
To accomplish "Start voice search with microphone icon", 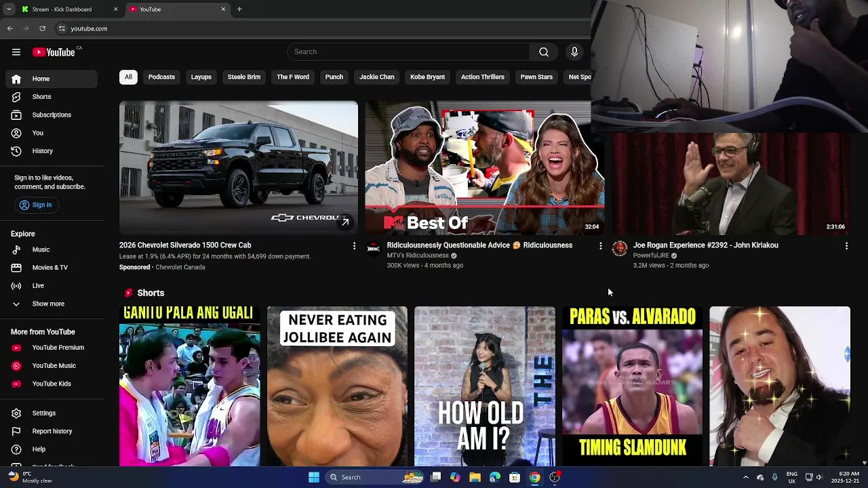I will (x=574, y=52).
